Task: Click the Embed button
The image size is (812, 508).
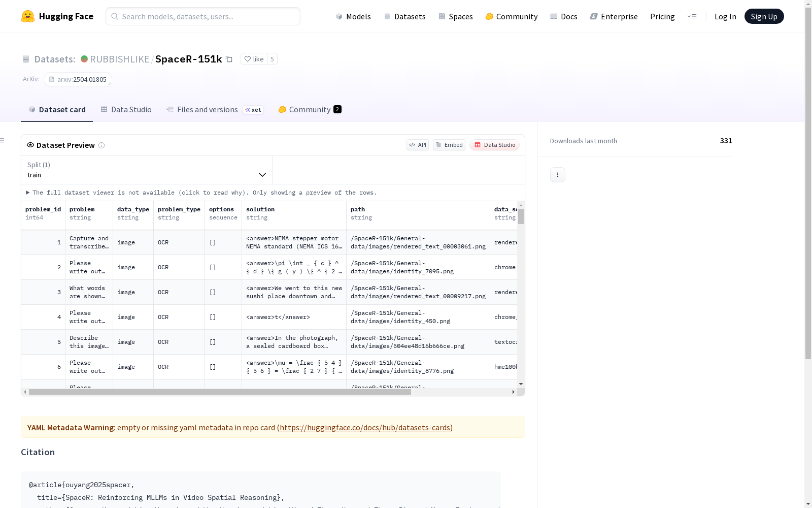Action: 449,145
